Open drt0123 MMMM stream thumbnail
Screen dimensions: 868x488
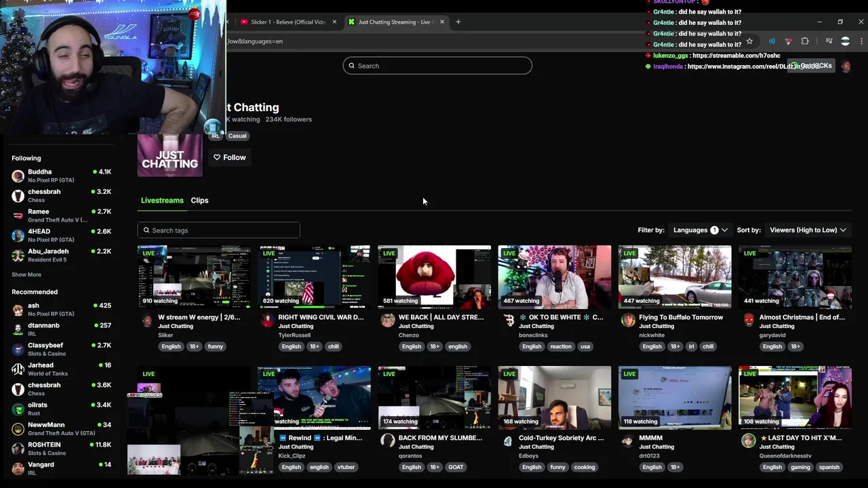coord(675,398)
